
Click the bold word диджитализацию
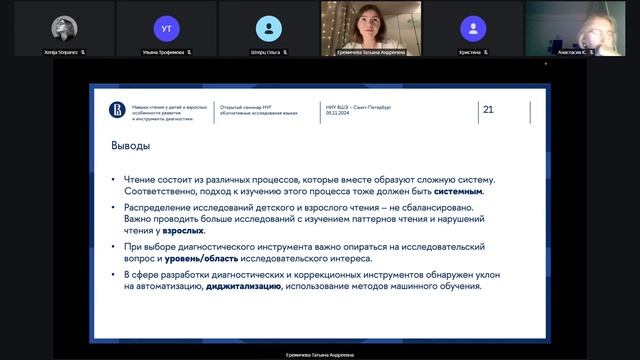(x=243, y=286)
